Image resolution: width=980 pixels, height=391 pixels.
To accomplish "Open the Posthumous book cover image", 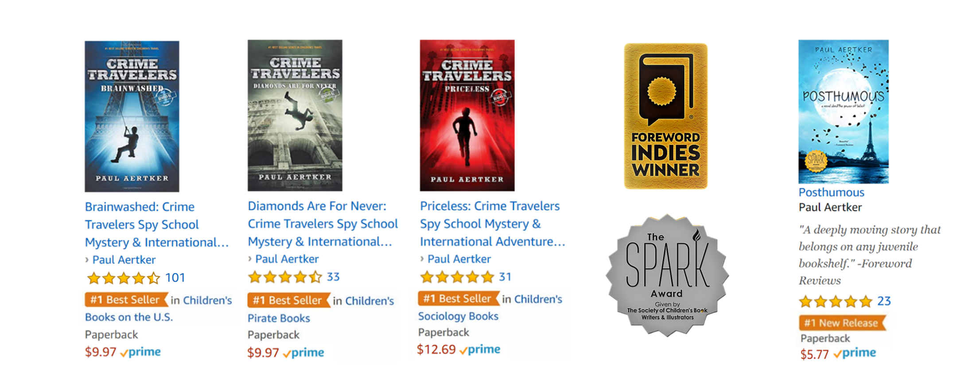I will [x=843, y=112].
